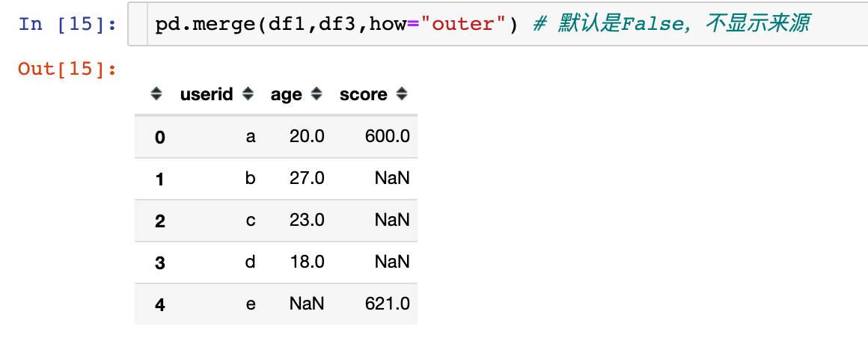The height and width of the screenshot is (341, 868).
Task: Select row index 1 cell
Action: point(160,179)
